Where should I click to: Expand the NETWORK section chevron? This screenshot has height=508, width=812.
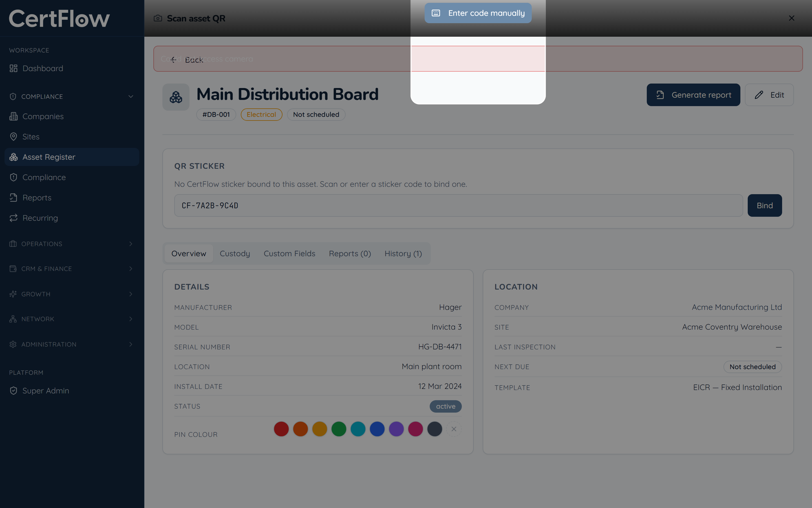(x=131, y=319)
